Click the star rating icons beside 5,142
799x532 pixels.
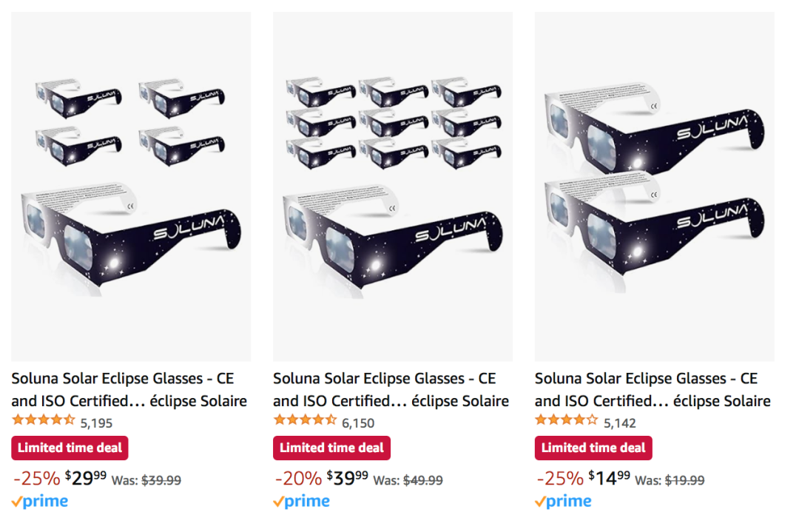pos(567,420)
